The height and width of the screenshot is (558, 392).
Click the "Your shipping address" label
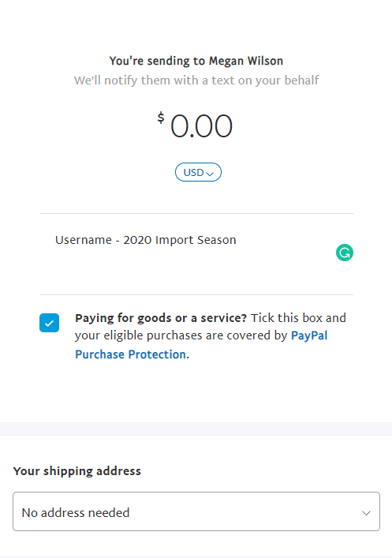pos(77,471)
